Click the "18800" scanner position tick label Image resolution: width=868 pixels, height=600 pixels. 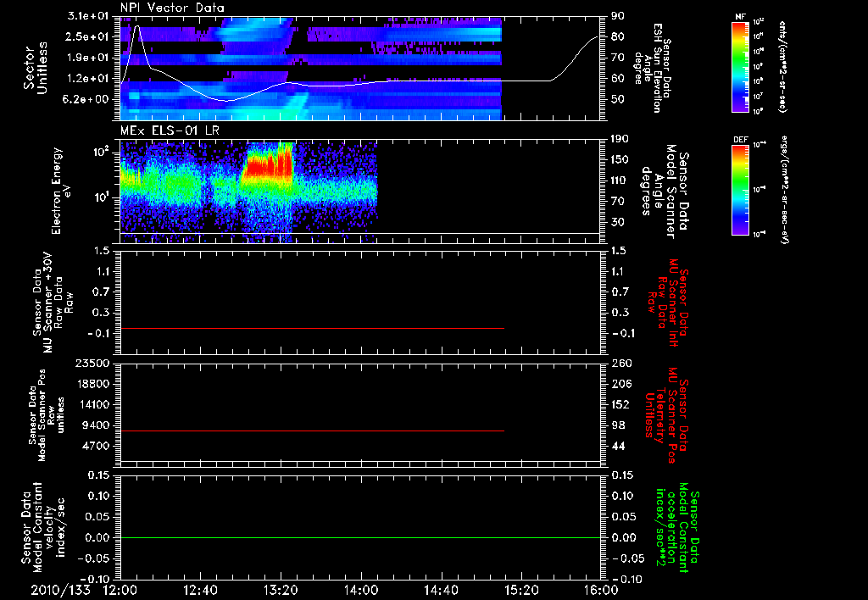pyautogui.click(x=92, y=384)
